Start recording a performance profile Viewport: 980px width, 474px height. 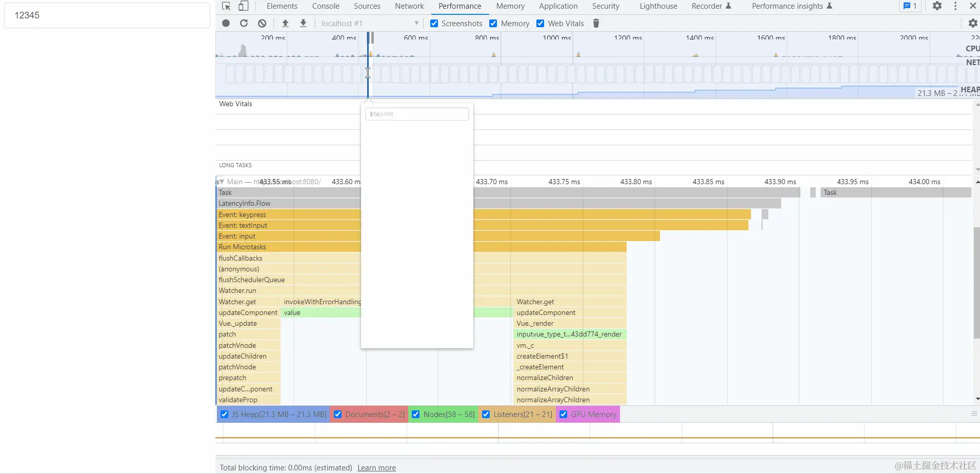(x=226, y=23)
